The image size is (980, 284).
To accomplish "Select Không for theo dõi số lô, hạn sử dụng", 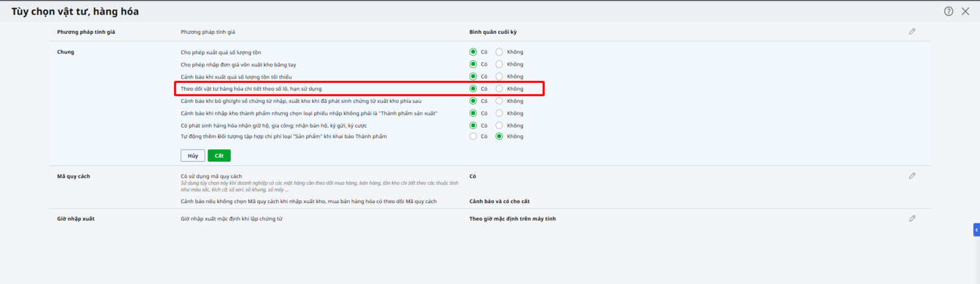I will (499, 89).
